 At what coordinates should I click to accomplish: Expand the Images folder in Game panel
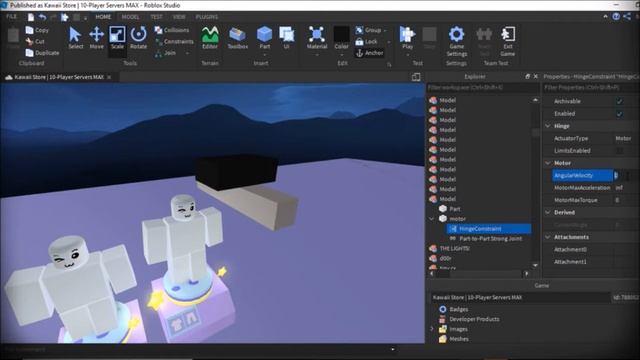(432, 329)
